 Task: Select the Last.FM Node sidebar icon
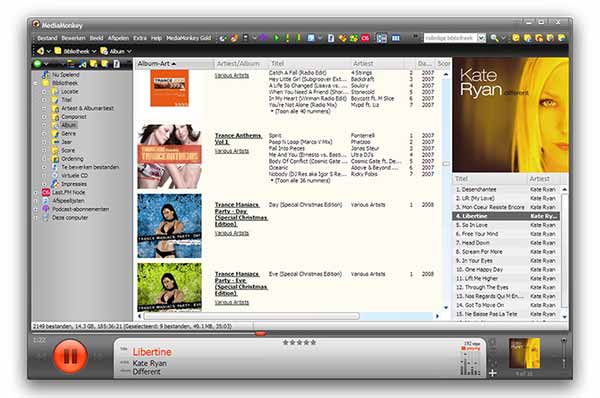tap(46, 192)
